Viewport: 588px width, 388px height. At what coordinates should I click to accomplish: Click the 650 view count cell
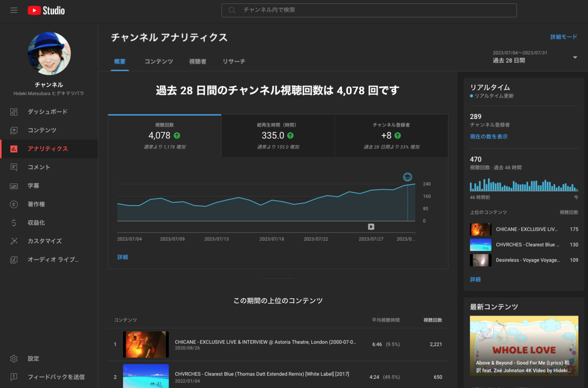[x=437, y=377]
